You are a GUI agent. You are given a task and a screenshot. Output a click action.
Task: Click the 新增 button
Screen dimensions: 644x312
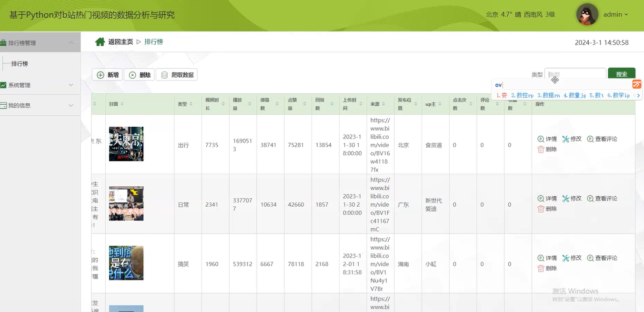tap(107, 75)
